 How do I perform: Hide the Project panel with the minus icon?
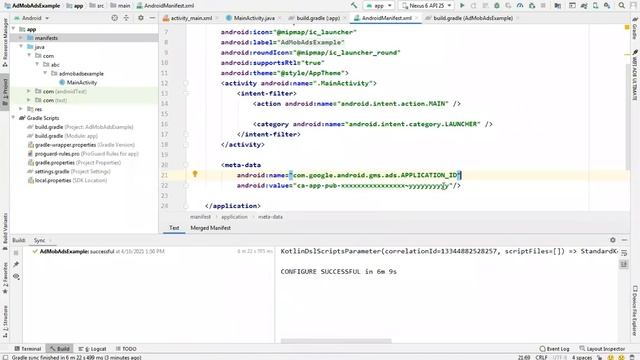coord(152,18)
